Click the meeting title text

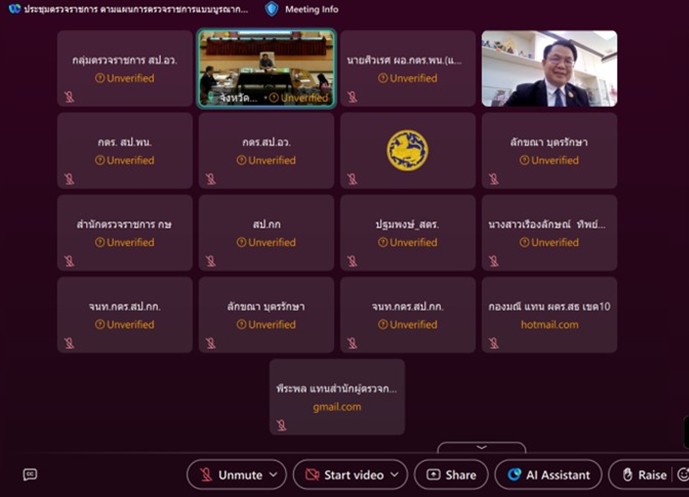(136, 9)
